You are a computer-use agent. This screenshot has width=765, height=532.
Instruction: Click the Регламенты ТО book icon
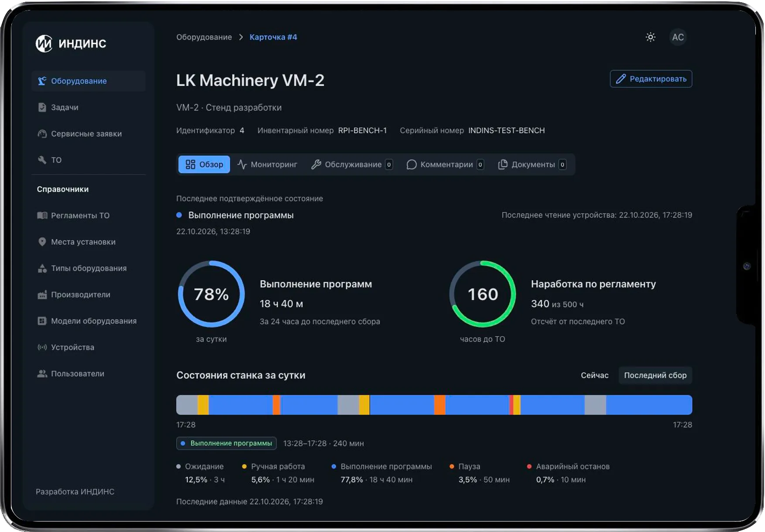42,215
